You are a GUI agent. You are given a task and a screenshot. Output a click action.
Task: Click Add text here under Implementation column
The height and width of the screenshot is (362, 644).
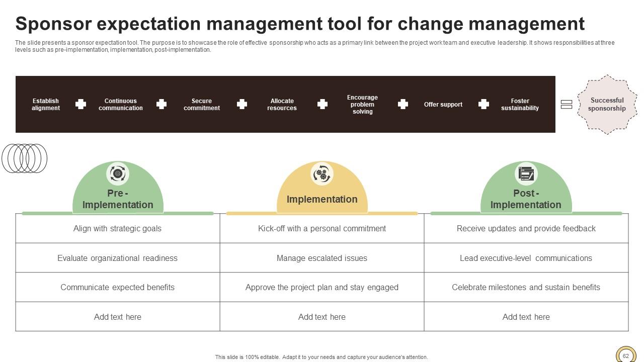click(x=322, y=317)
